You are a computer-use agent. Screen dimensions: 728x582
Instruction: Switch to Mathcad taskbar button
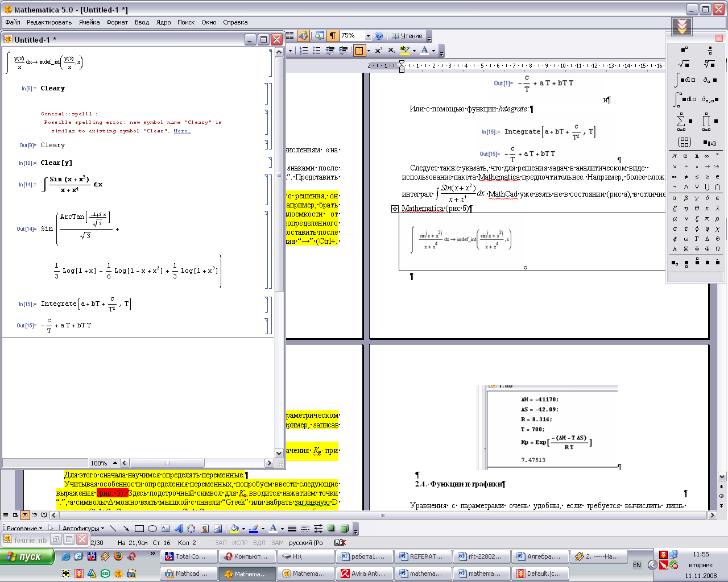click(187, 573)
